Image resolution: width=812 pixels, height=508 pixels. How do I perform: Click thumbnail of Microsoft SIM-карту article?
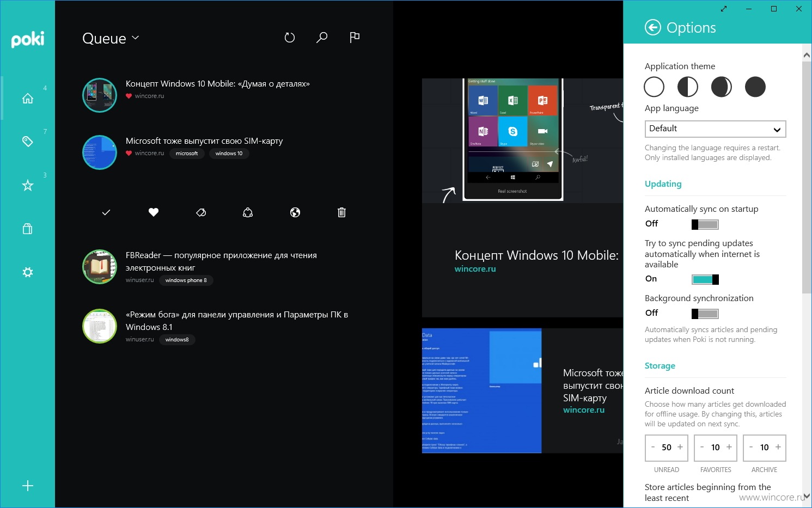(100, 152)
